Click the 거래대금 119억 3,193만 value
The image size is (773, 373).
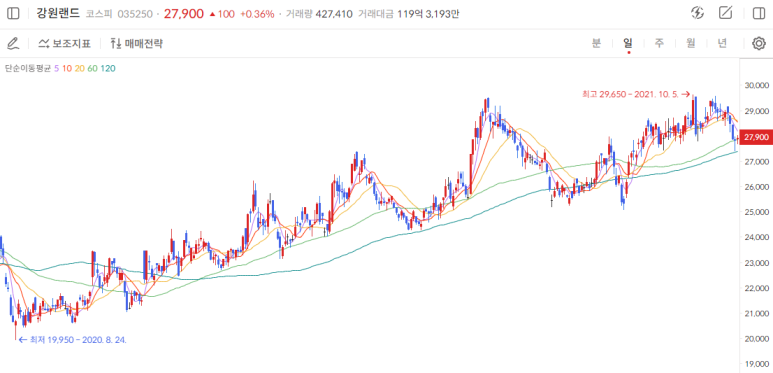point(409,14)
